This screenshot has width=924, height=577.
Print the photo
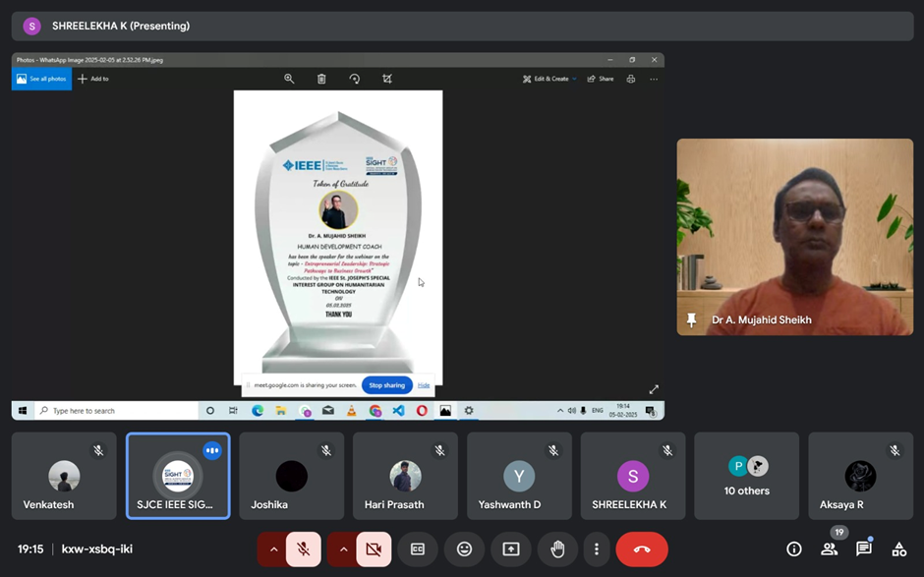click(x=631, y=79)
